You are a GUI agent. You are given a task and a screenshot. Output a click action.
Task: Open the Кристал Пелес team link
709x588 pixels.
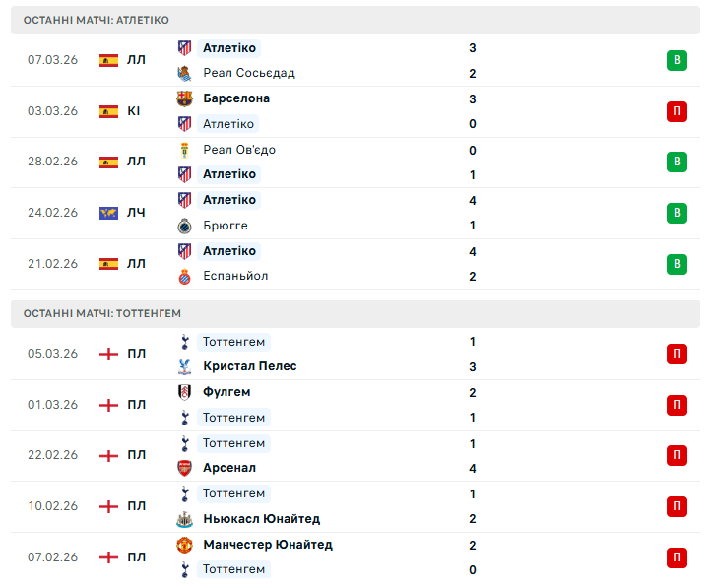pyautogui.click(x=249, y=366)
